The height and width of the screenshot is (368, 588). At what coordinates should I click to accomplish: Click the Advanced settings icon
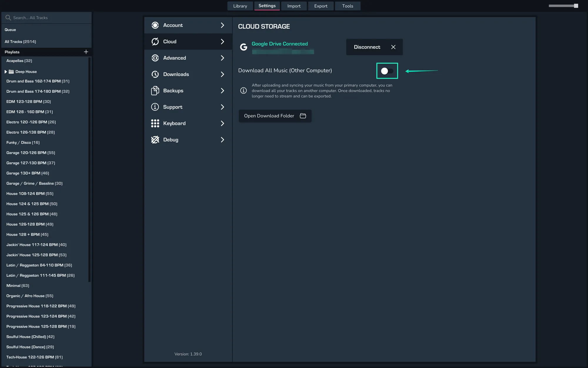coord(155,58)
